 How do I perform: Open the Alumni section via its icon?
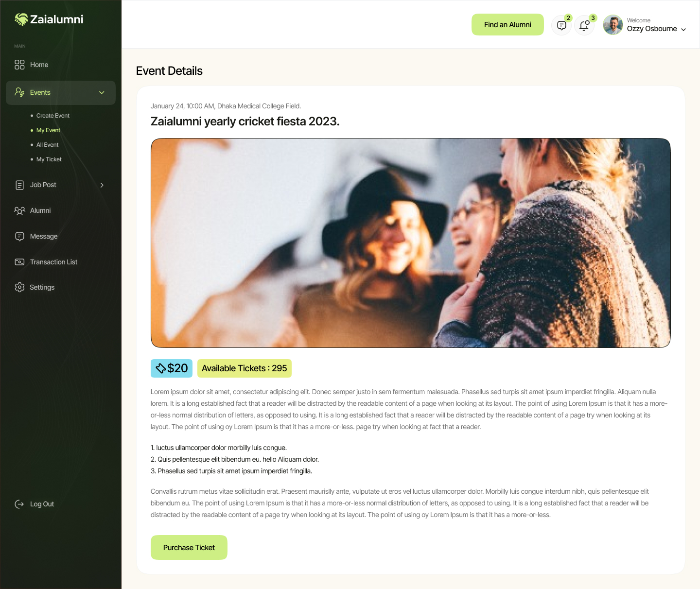pyautogui.click(x=19, y=210)
